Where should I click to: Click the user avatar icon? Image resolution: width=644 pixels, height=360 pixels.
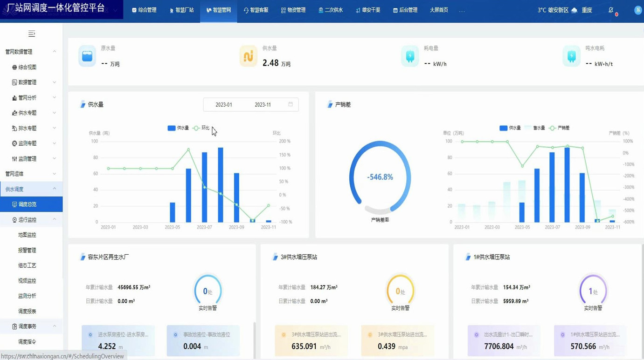pos(637,10)
